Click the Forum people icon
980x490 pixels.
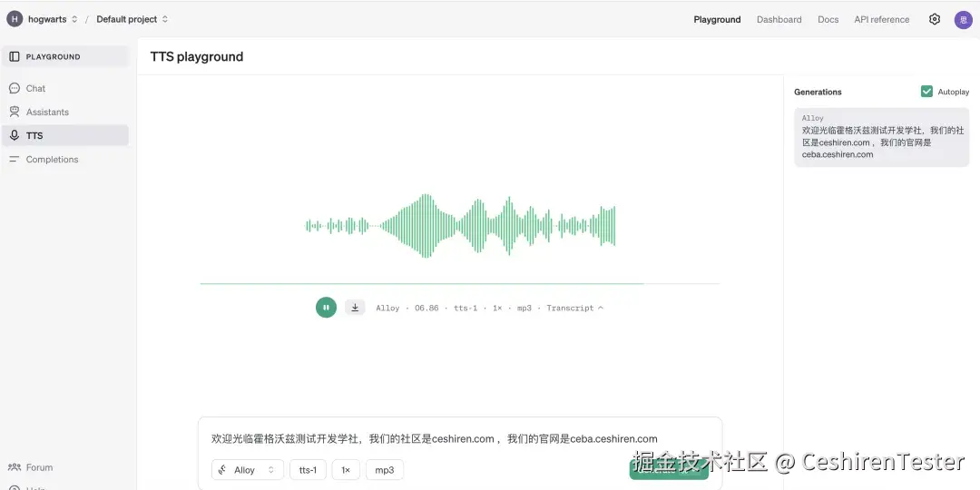(15, 467)
